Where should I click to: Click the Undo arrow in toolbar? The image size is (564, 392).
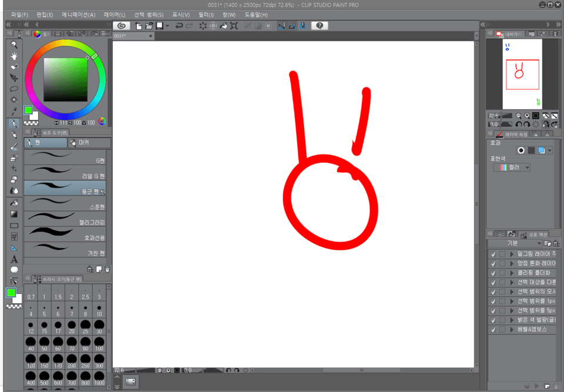point(179,26)
